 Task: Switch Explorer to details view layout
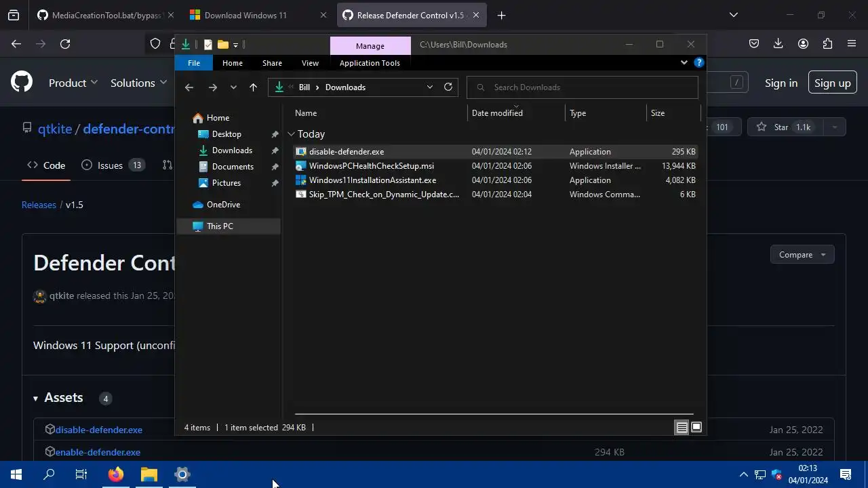pyautogui.click(x=682, y=427)
